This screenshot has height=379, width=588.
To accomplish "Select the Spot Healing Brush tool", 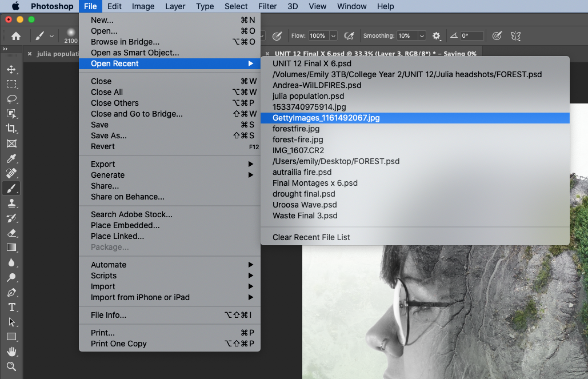I will click(x=11, y=173).
